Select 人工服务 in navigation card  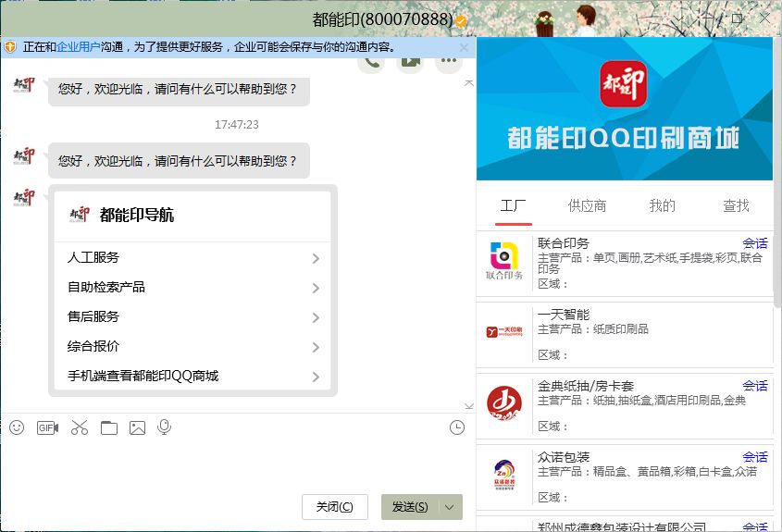point(193,258)
